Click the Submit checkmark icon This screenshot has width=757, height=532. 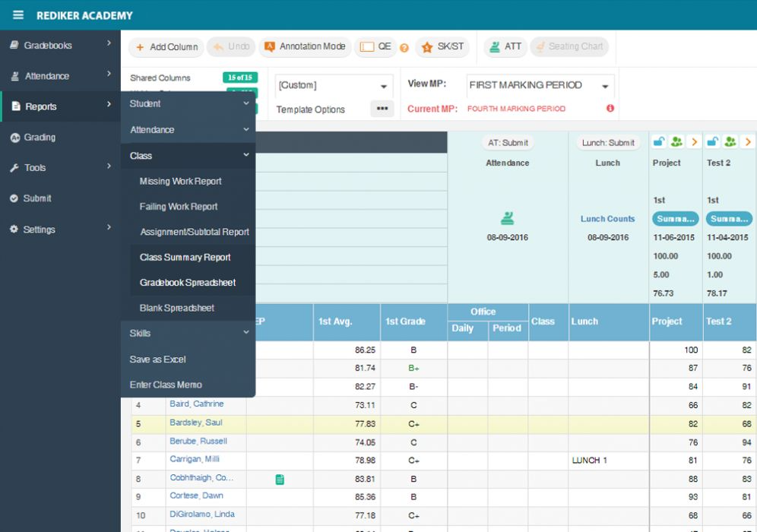coord(14,198)
